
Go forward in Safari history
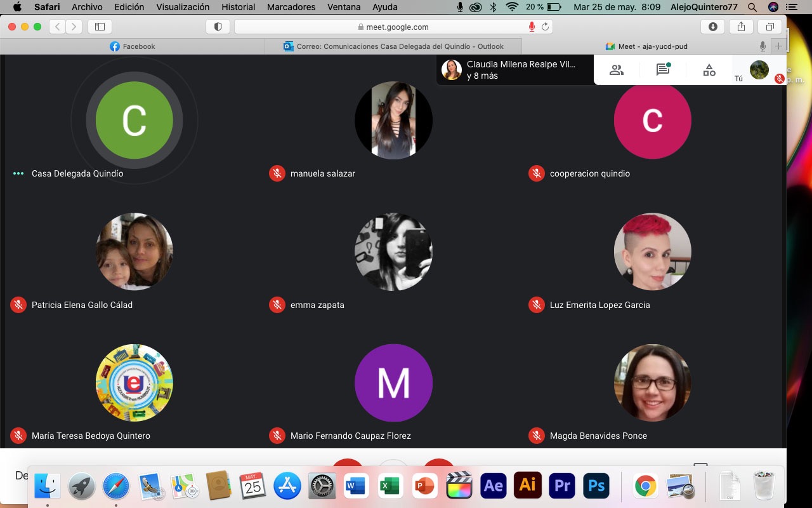click(74, 27)
